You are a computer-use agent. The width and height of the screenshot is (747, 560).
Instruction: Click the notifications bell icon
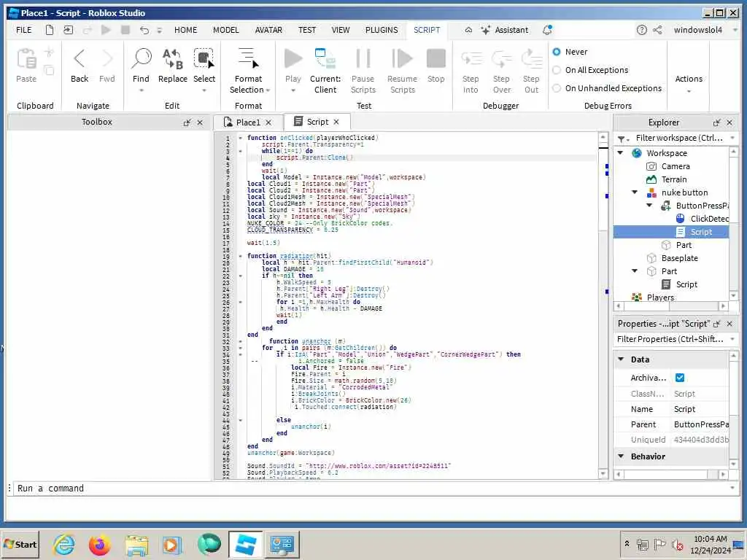547,30
